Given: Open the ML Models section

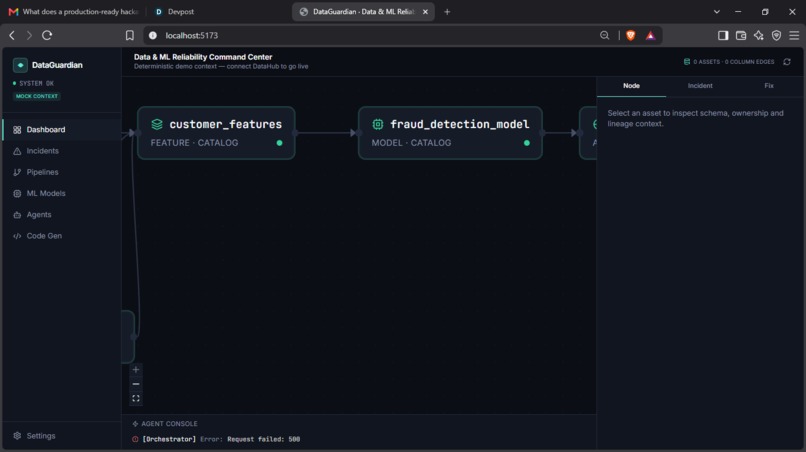Looking at the screenshot, I should tap(62, 193).
